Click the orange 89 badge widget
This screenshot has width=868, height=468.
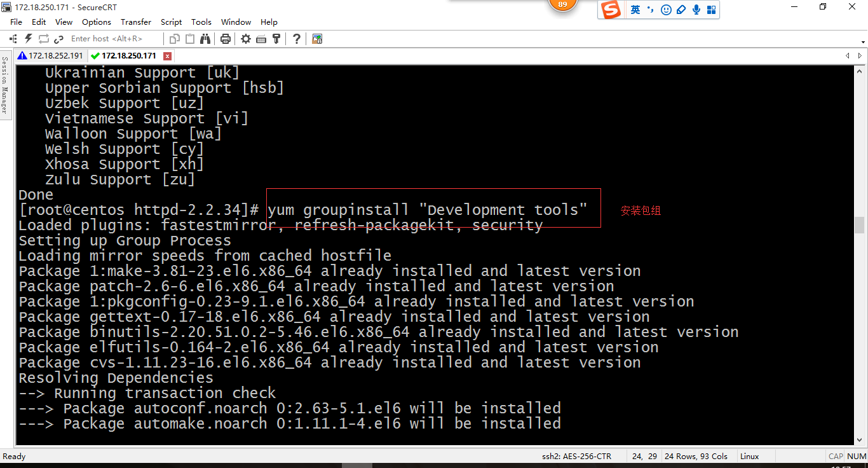click(562, 5)
